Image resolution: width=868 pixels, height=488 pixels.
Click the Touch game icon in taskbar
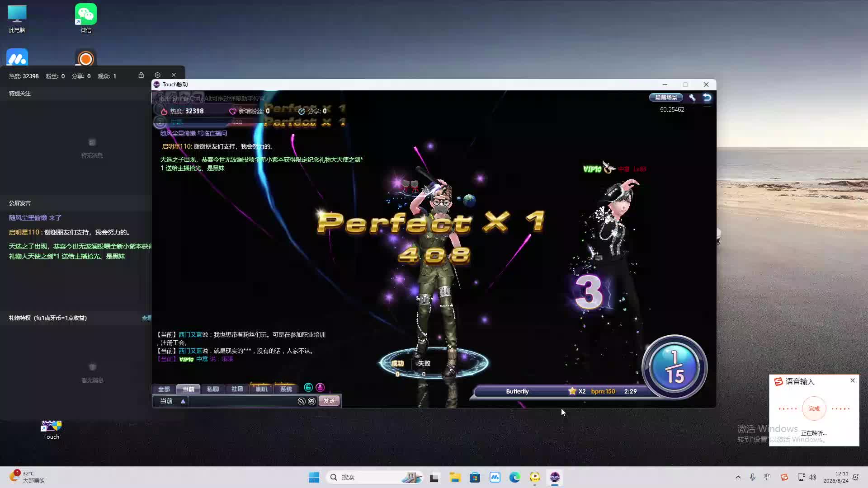(555, 477)
